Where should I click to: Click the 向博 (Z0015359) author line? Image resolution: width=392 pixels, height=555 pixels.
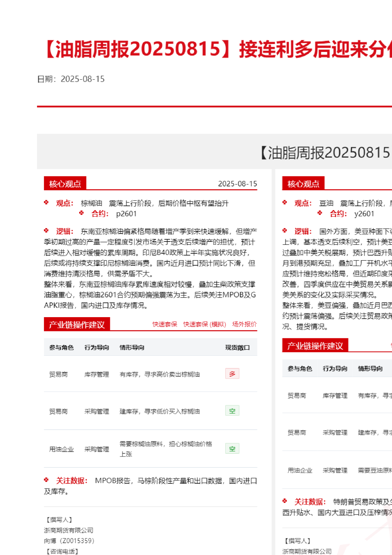[69, 541]
